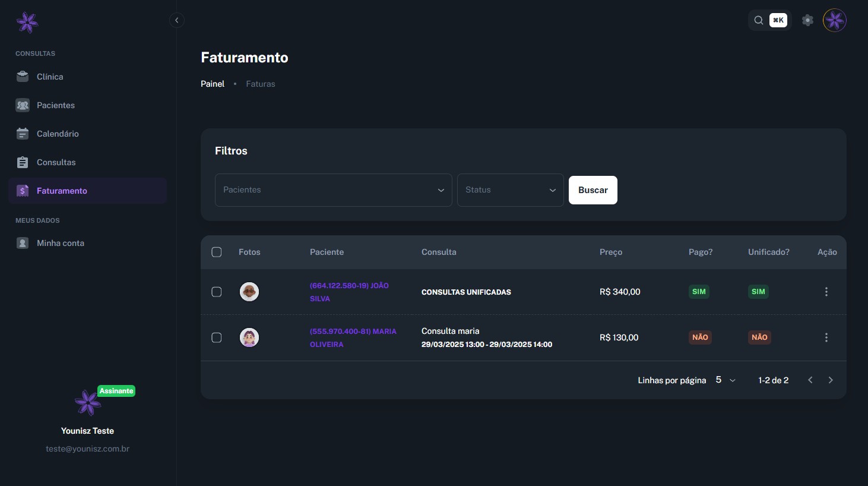Open Consultas via its clipboard icon

[x=22, y=162]
